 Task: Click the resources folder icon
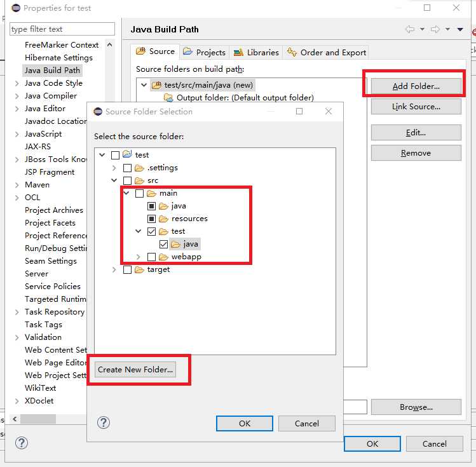click(163, 219)
